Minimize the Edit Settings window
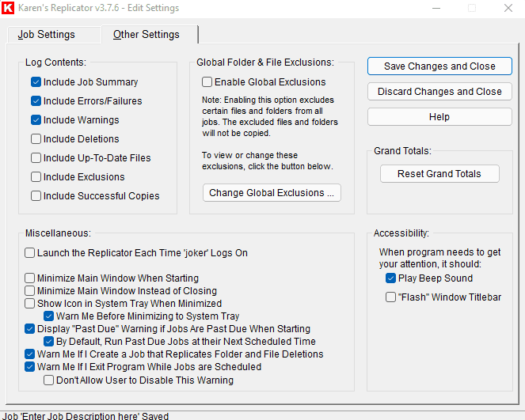 point(436,8)
